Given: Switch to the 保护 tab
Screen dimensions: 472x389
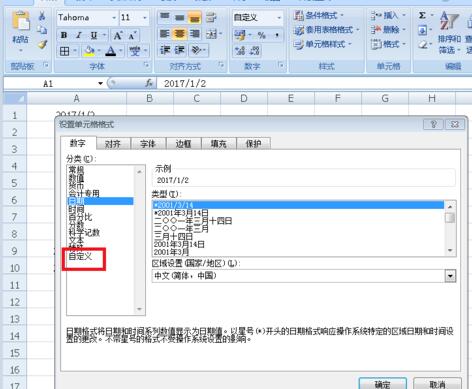Looking at the screenshot, I should (x=254, y=144).
